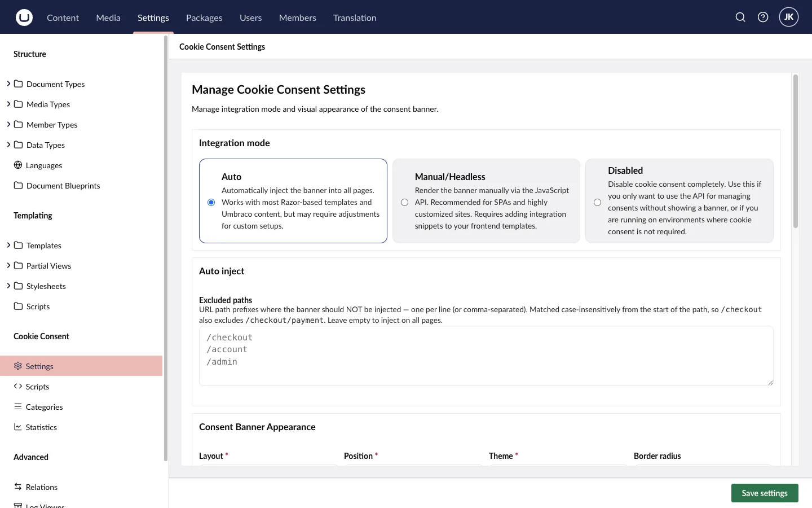Go to the Content section
This screenshot has height=508, width=812.
tap(63, 17)
